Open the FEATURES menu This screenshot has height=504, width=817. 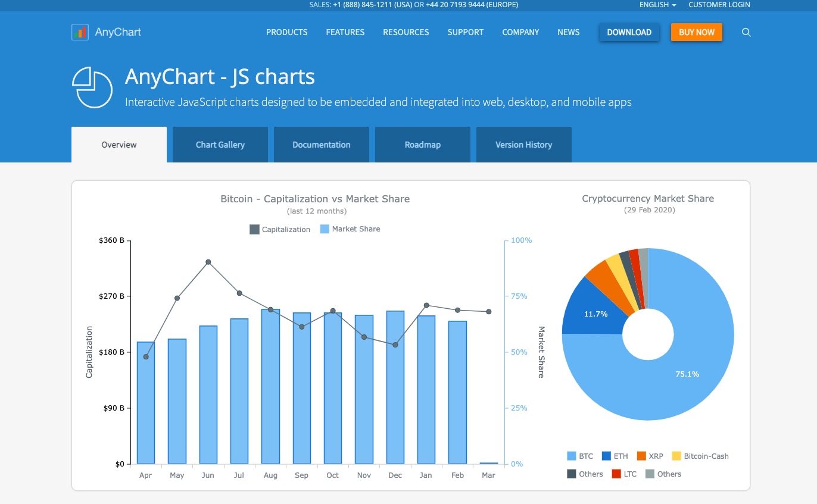click(345, 32)
